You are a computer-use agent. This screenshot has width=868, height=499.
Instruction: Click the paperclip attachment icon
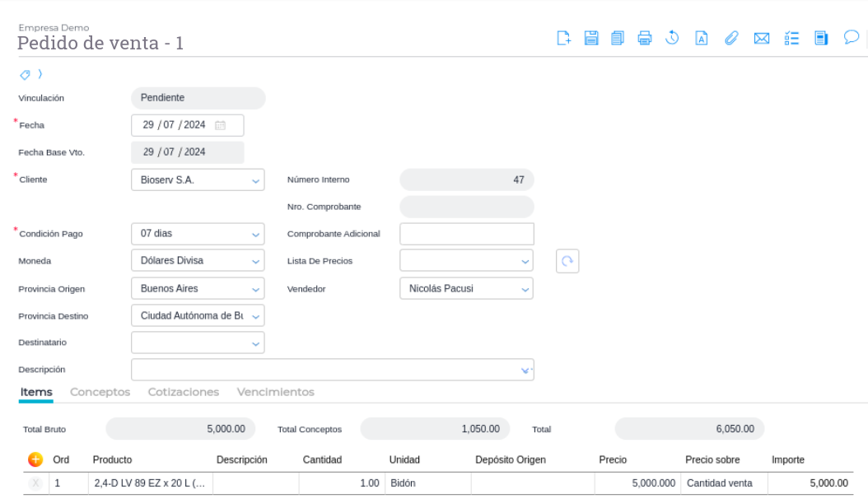coord(730,38)
